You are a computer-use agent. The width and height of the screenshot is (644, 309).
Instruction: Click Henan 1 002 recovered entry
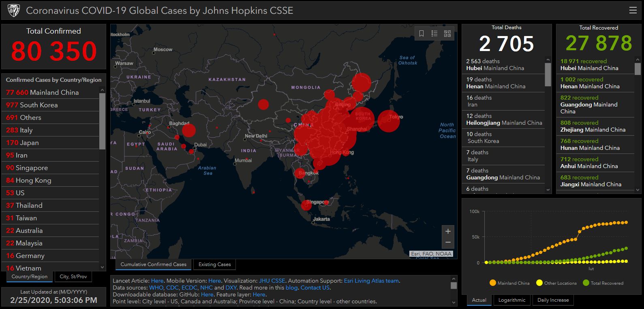point(595,83)
